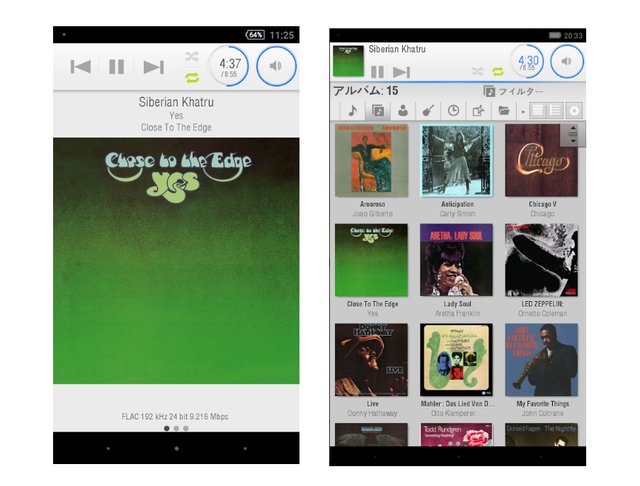Toggle green repeat icon on left screen
This screenshot has height=486, width=640.
point(192,78)
